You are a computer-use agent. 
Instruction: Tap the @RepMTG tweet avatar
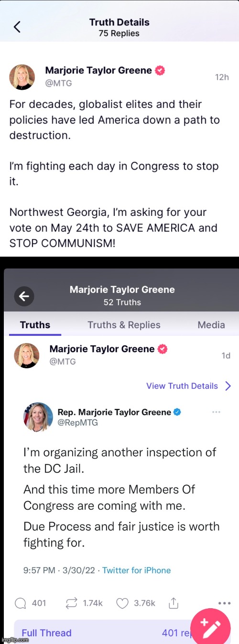[x=38, y=417]
